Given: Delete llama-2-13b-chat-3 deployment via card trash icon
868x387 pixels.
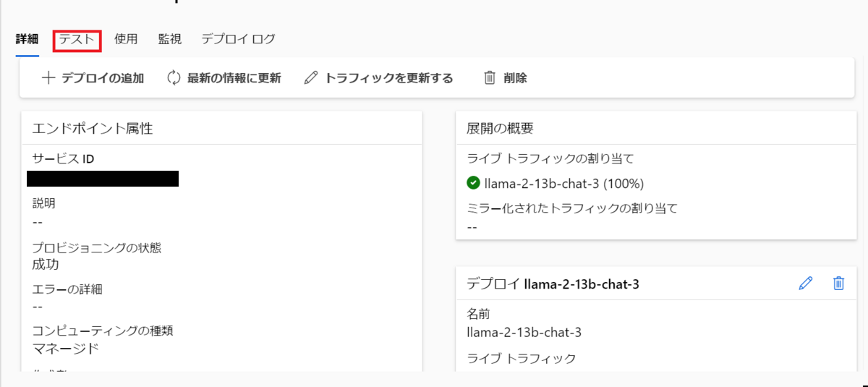Looking at the screenshot, I should click(x=838, y=284).
